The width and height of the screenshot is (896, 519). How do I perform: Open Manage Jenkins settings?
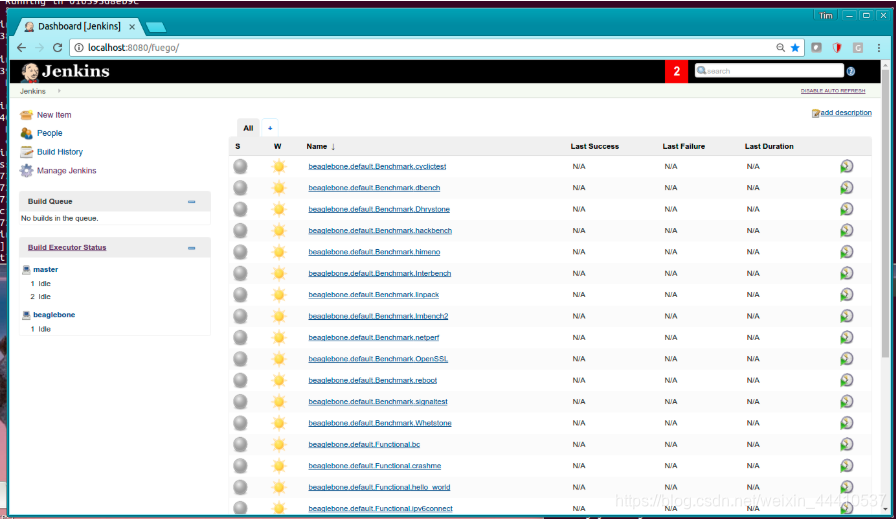(66, 170)
